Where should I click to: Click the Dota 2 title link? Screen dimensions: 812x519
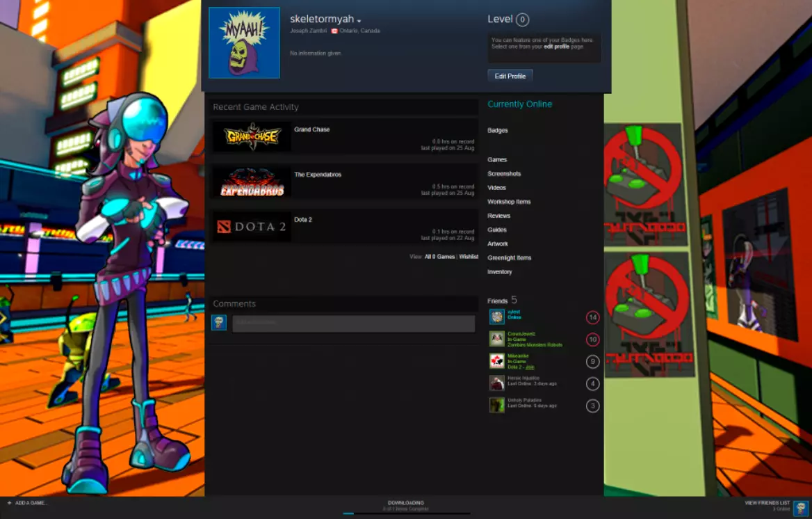coord(303,220)
